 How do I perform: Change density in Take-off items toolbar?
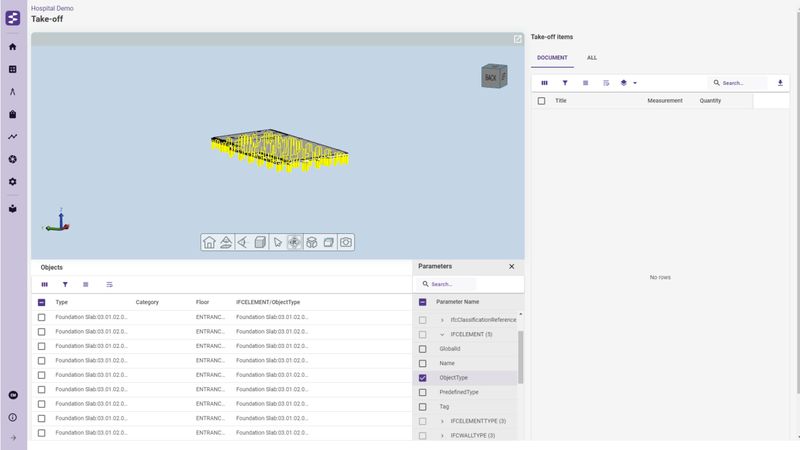(585, 83)
